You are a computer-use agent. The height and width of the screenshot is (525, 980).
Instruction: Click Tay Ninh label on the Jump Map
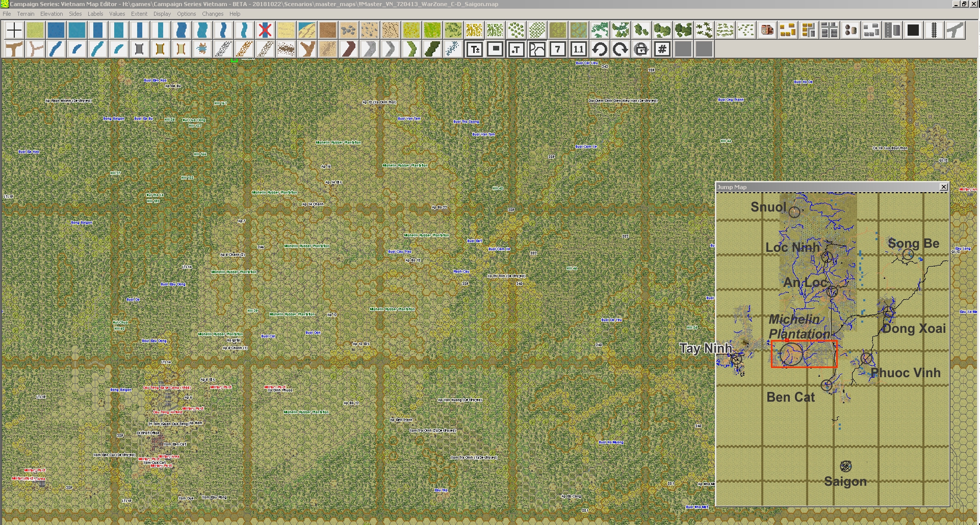click(x=706, y=348)
